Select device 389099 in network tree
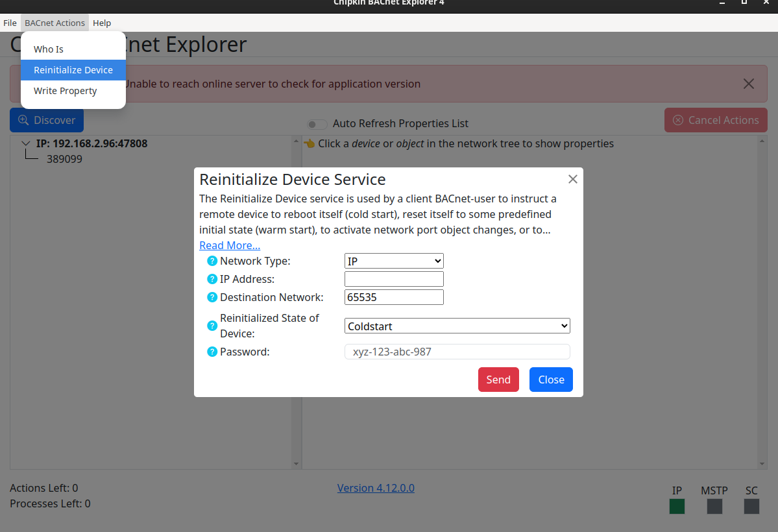The height and width of the screenshot is (532, 778). point(64,159)
